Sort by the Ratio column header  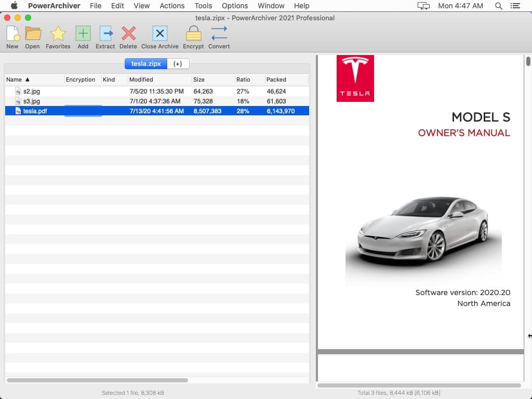[250, 79]
